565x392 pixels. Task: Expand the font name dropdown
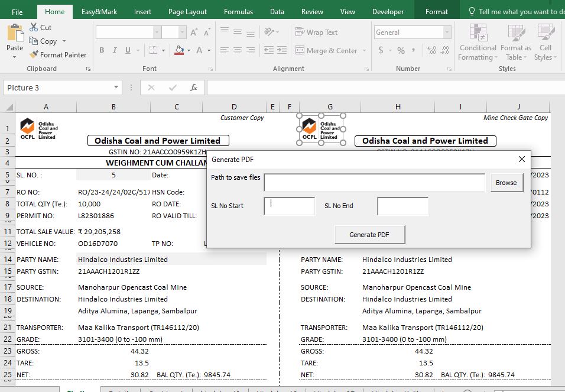pos(157,33)
